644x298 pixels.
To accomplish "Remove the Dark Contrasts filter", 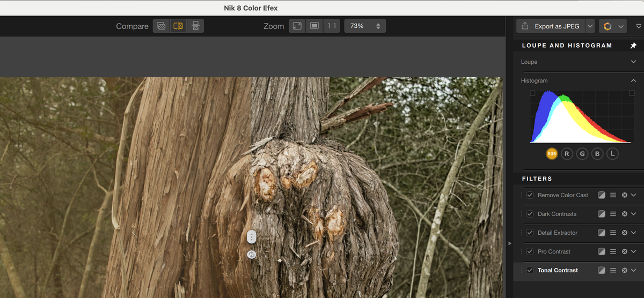I will 624,214.
